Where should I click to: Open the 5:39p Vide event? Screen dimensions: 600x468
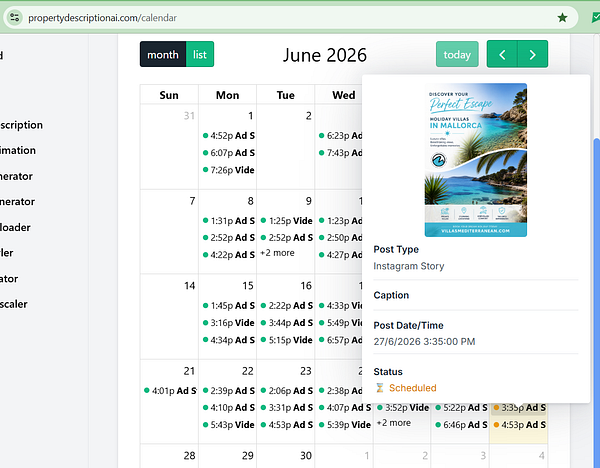[x=345, y=425]
